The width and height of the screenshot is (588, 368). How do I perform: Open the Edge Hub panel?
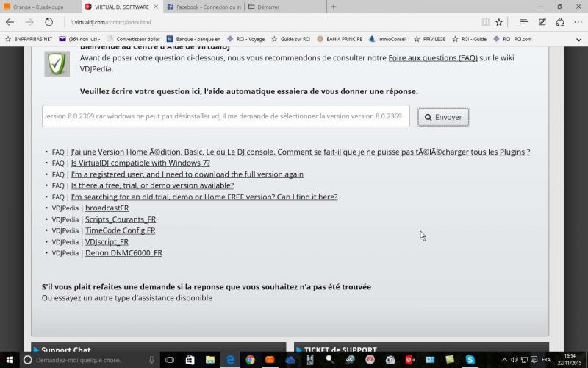tap(524, 22)
